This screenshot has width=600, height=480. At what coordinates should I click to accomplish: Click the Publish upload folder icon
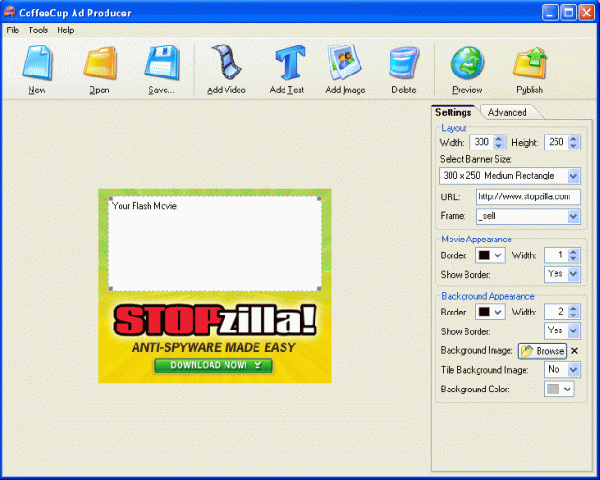click(530, 63)
